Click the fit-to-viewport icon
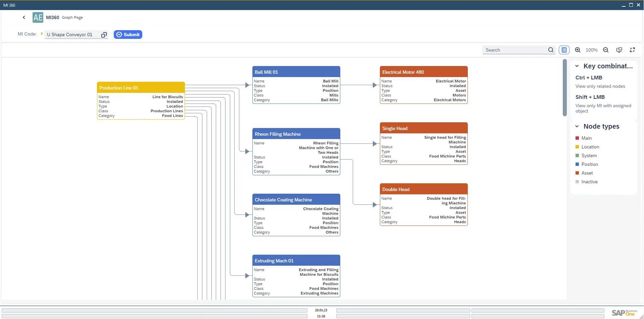 619,50
